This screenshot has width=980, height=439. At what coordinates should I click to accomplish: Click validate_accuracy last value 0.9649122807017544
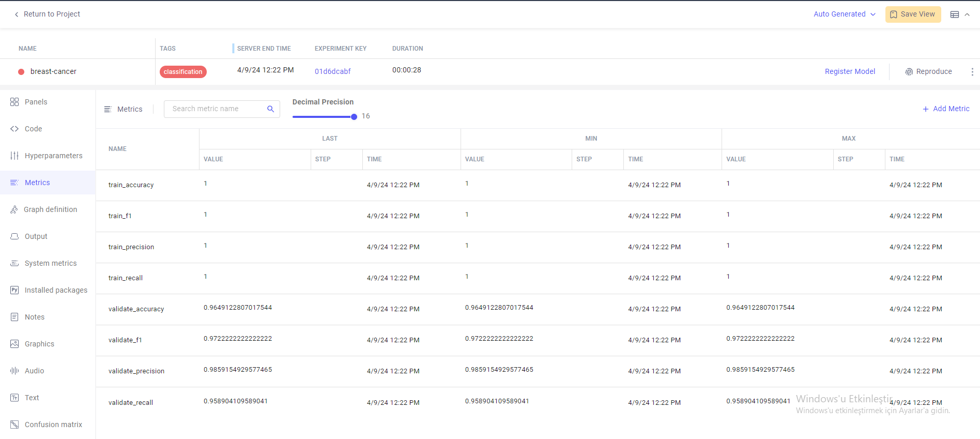click(x=238, y=308)
